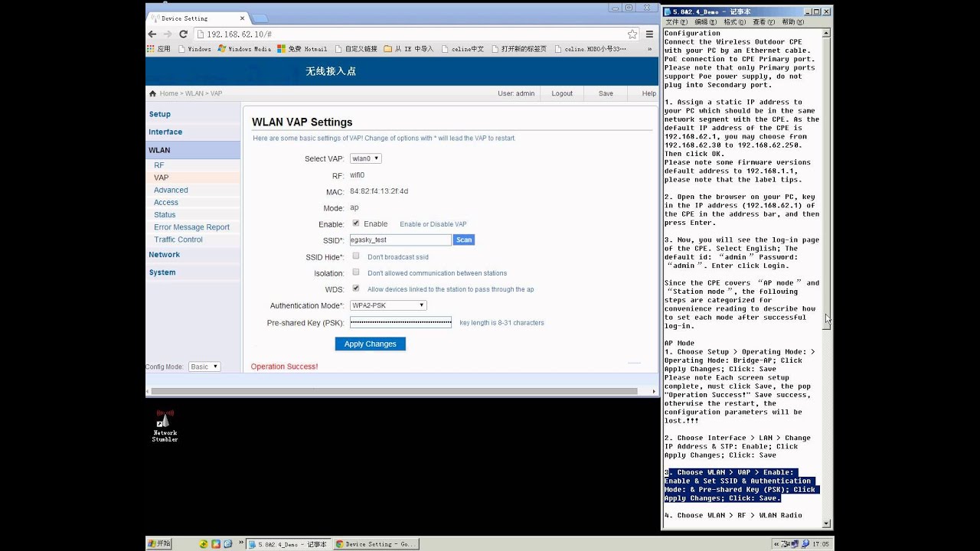
Task: Open the RF submenu item
Action: tap(158, 165)
